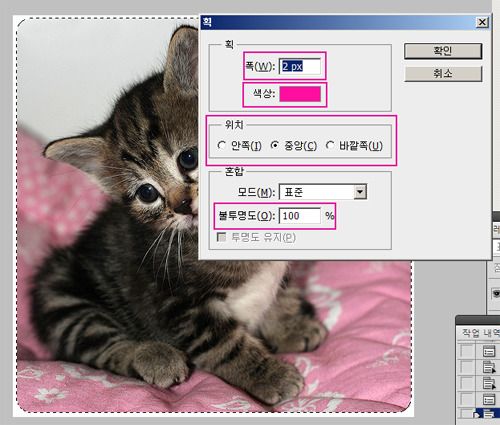Screen dimensions: 500x425
Task: Select the highlighted history state at the bottom
Action: coord(487,414)
